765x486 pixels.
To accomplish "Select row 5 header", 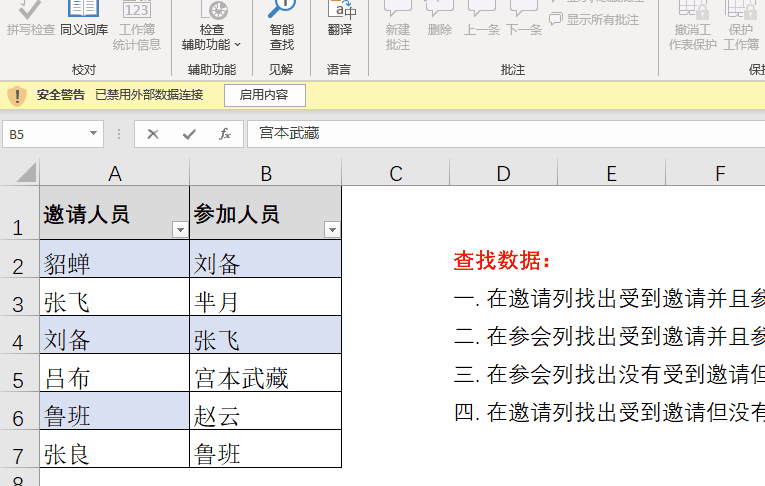I will [18, 380].
